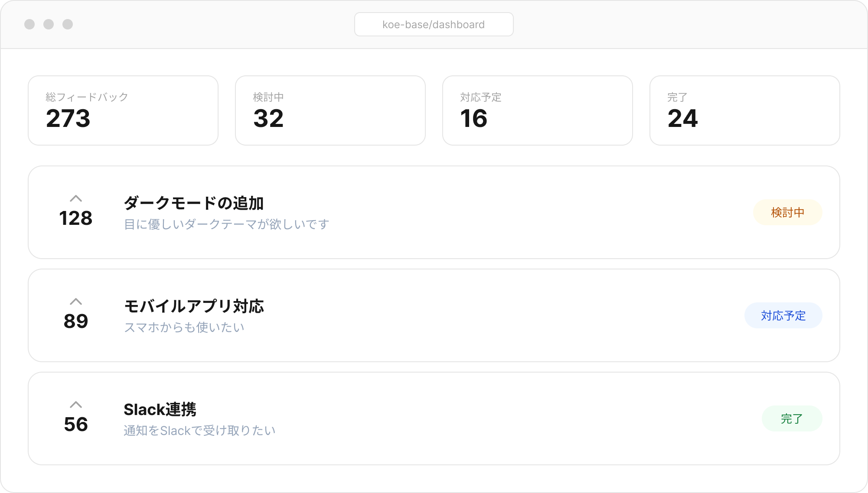
Task: Toggle the upvote on the 89-vote item
Action: [x=76, y=302]
